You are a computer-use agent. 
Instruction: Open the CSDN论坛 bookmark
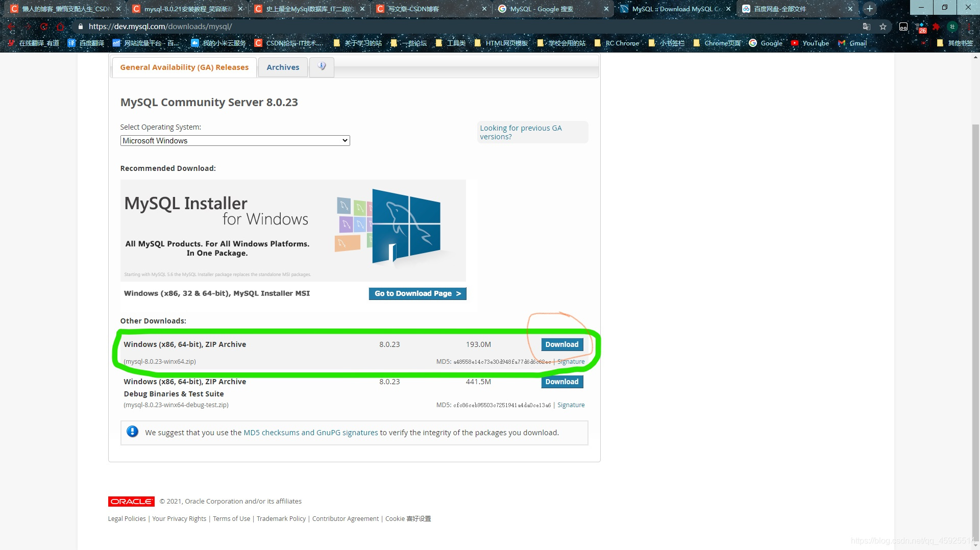(x=289, y=43)
